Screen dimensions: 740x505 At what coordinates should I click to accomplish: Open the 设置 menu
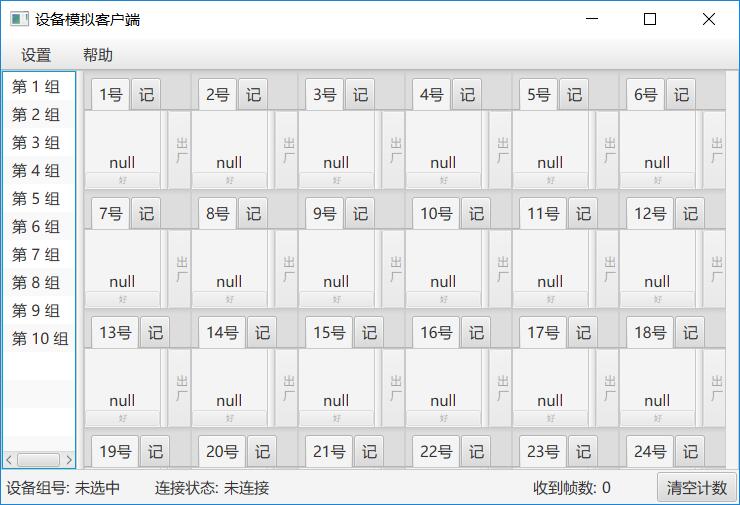pyautogui.click(x=36, y=55)
